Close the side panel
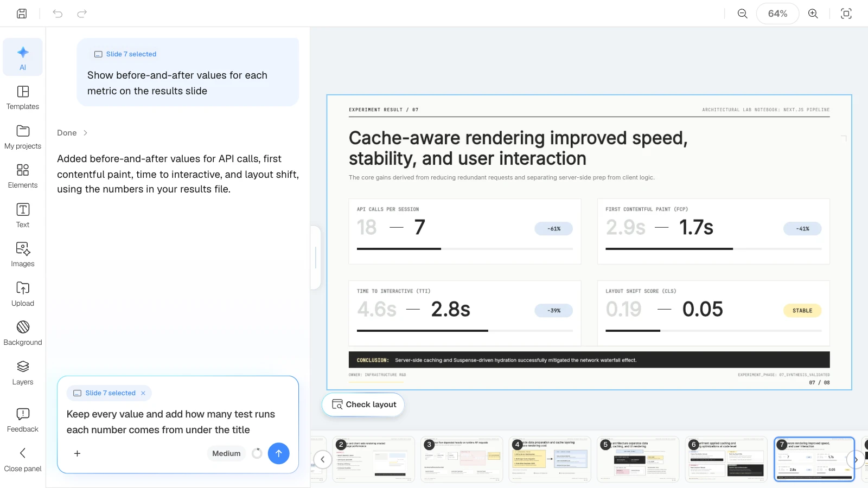 click(23, 459)
